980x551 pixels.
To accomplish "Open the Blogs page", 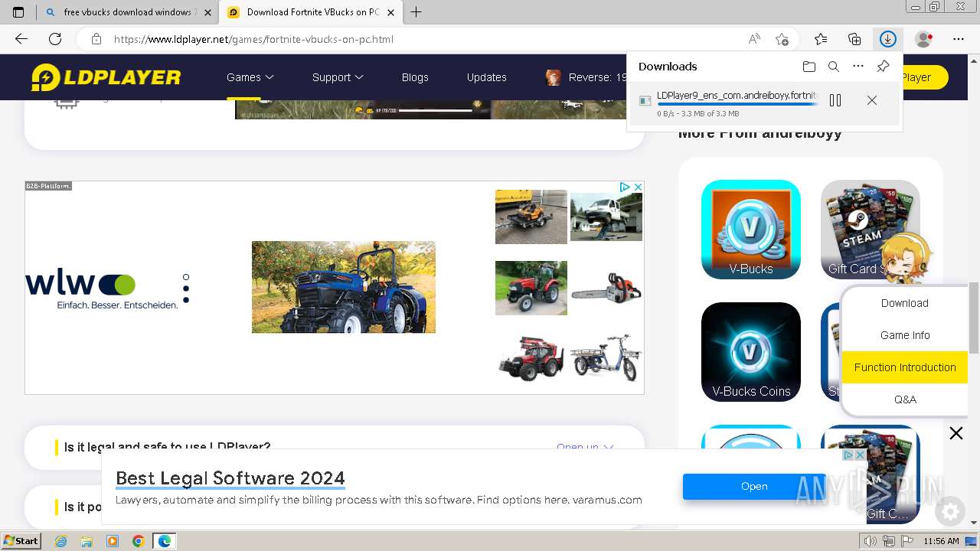I will [x=415, y=77].
